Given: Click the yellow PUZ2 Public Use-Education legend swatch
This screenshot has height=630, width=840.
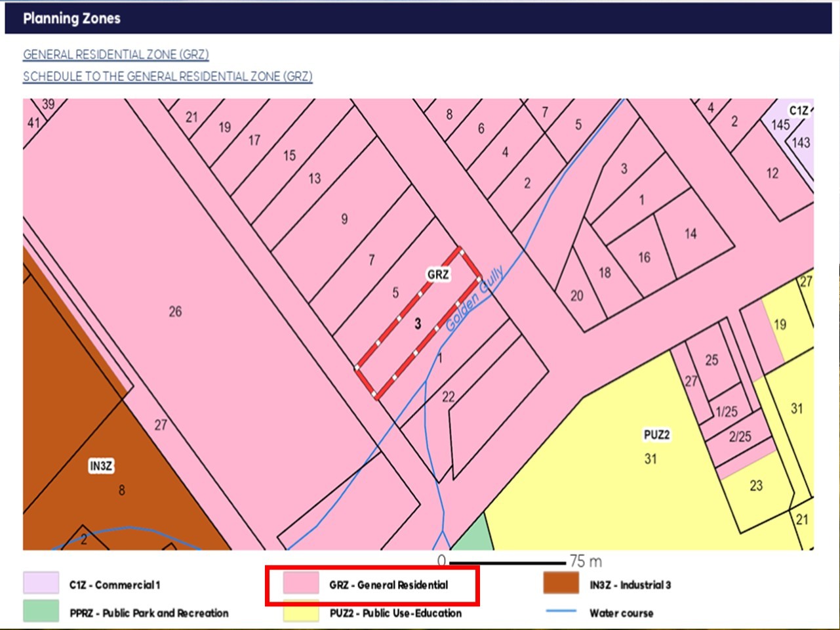Looking at the screenshot, I should tap(300, 613).
